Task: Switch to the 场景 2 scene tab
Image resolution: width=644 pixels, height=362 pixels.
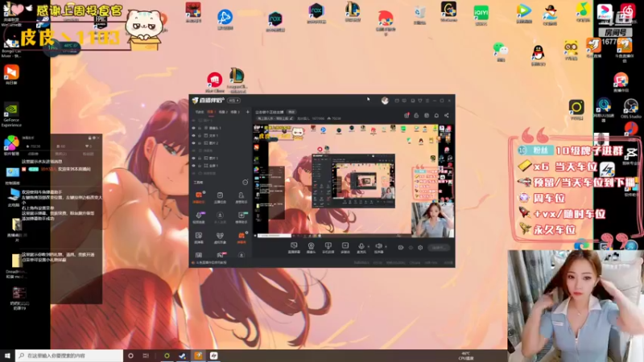Action: pos(223,112)
